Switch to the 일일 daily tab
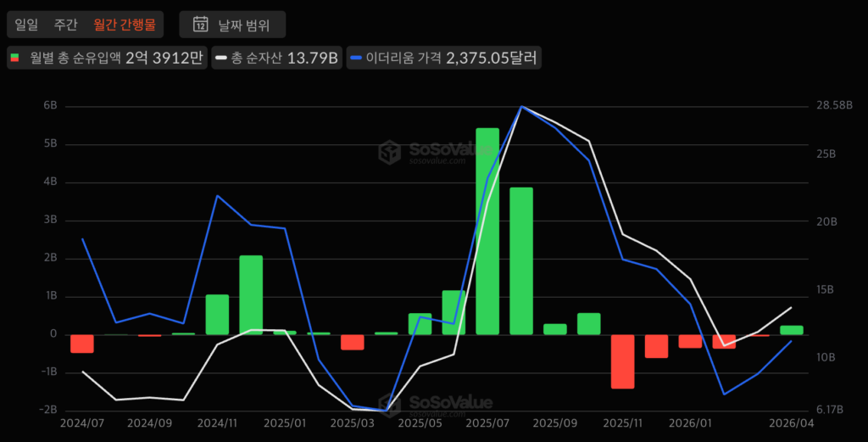 (x=26, y=25)
